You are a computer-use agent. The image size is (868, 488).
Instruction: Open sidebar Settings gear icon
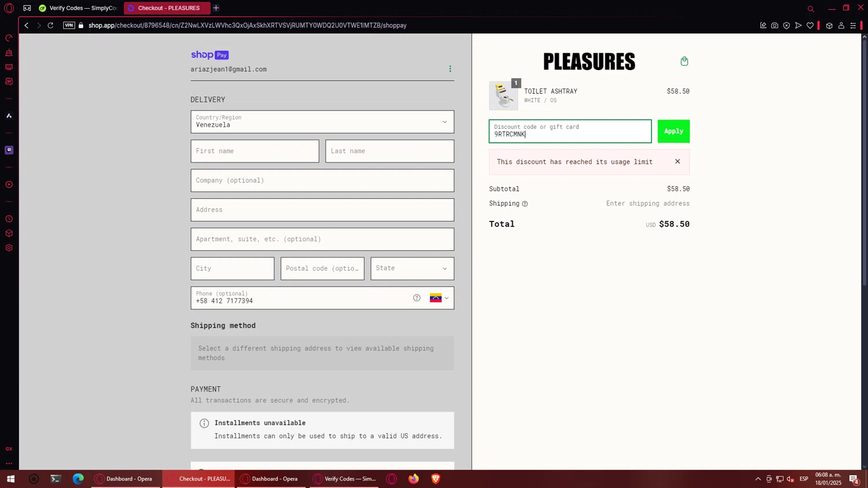pos(9,248)
